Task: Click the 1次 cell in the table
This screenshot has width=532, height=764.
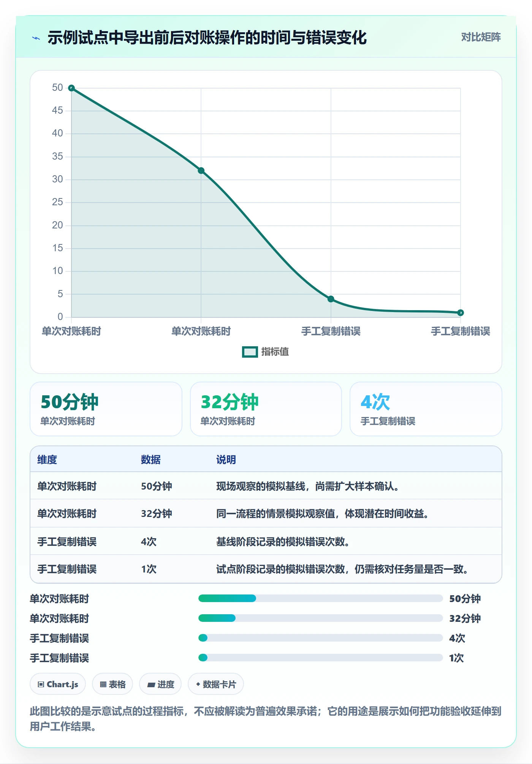Action: [149, 569]
